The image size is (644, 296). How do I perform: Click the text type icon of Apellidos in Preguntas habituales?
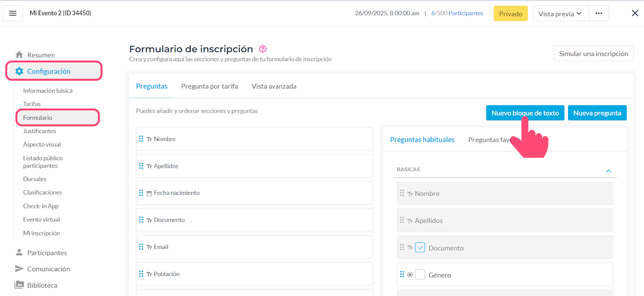tap(410, 221)
